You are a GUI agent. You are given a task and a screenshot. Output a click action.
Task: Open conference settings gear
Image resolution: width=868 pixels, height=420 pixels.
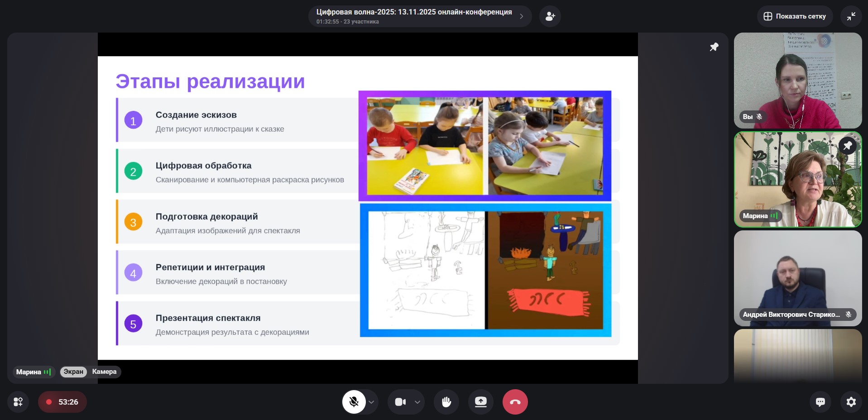851,402
